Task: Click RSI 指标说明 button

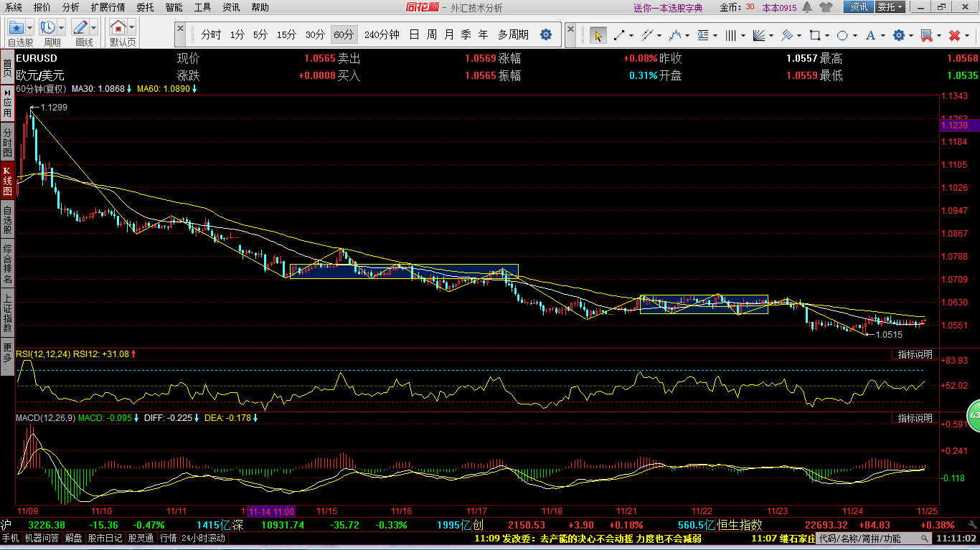Action: point(915,354)
